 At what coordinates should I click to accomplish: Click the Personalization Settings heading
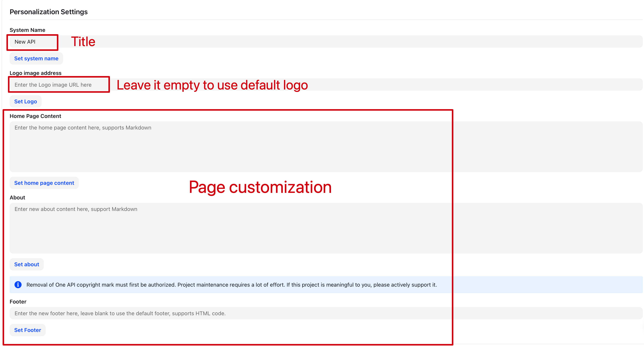49,12
